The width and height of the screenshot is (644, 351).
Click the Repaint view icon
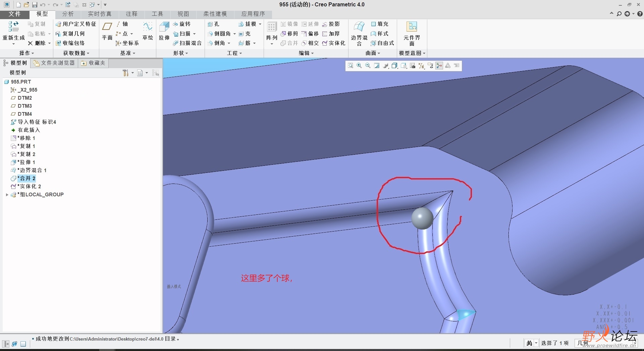point(377,66)
